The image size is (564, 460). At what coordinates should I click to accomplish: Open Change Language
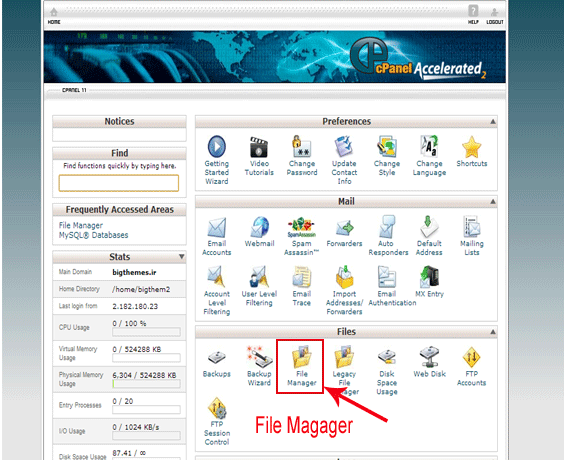(429, 155)
